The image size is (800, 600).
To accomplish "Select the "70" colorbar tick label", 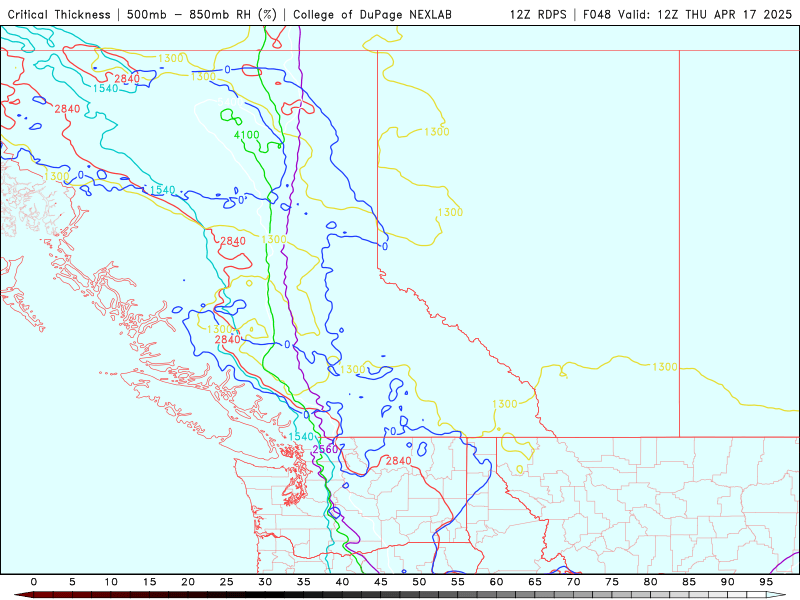I will click(573, 582).
